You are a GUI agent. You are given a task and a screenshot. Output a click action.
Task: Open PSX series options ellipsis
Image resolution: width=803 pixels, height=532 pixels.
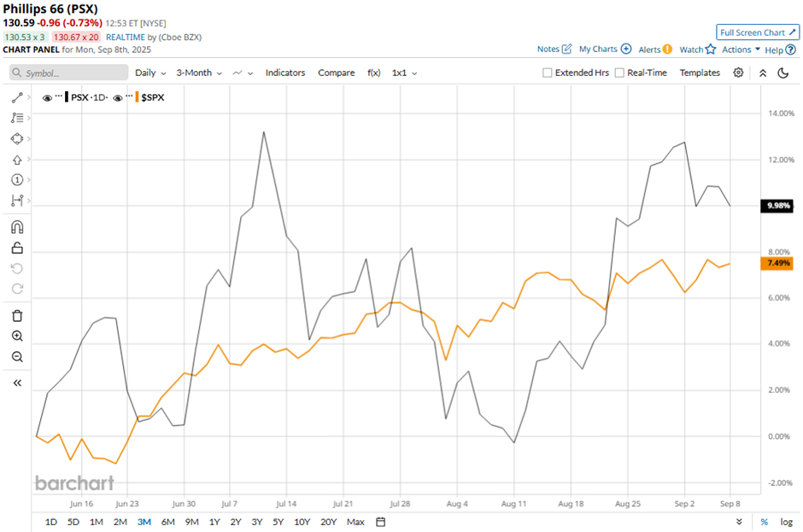pyautogui.click(x=58, y=96)
